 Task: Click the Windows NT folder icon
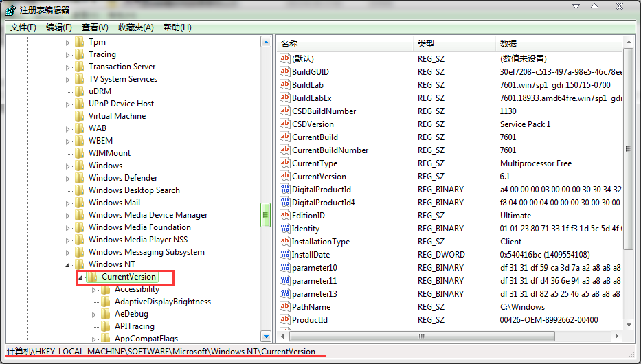pyautogui.click(x=80, y=264)
